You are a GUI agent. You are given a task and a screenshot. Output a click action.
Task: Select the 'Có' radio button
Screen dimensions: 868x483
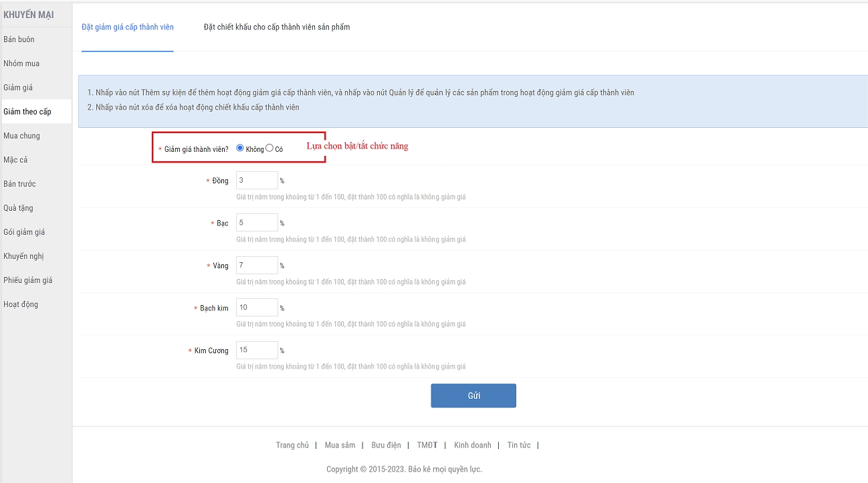point(269,149)
